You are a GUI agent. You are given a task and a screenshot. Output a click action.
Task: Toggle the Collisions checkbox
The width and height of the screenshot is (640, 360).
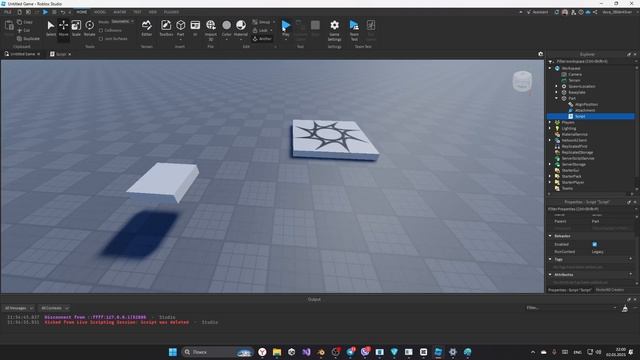pos(101,30)
